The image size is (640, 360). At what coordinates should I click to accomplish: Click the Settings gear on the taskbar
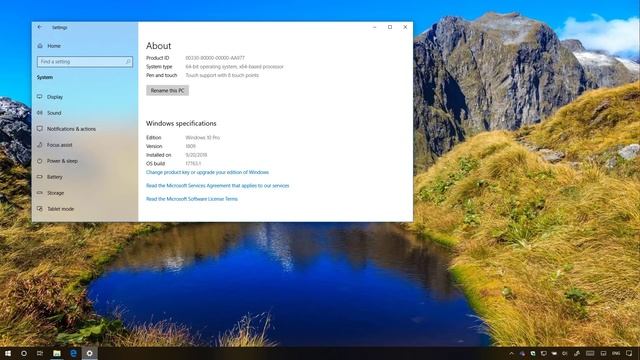tap(90, 353)
